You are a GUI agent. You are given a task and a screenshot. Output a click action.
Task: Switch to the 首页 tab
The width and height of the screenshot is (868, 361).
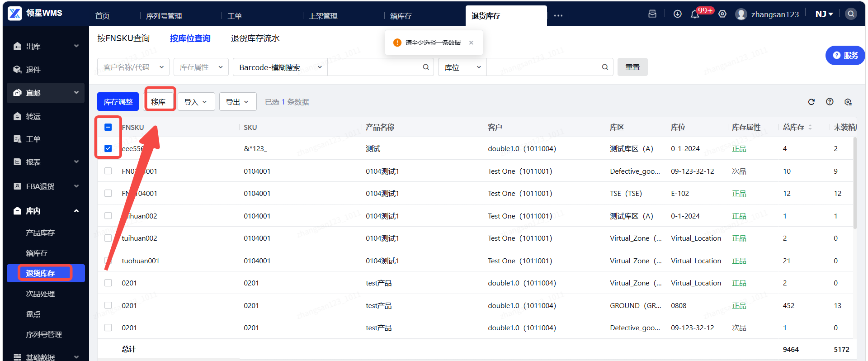coord(103,16)
